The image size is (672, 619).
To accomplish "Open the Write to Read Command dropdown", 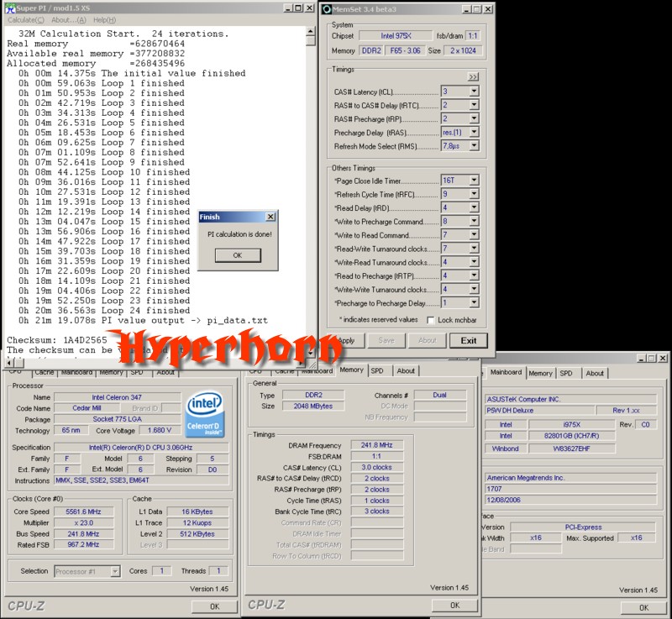I will (x=474, y=234).
